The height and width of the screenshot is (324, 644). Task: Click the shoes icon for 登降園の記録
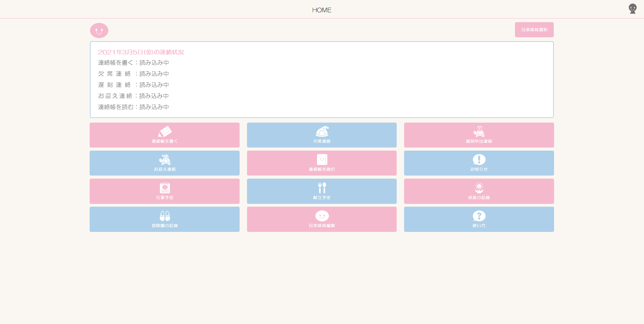coord(164,216)
